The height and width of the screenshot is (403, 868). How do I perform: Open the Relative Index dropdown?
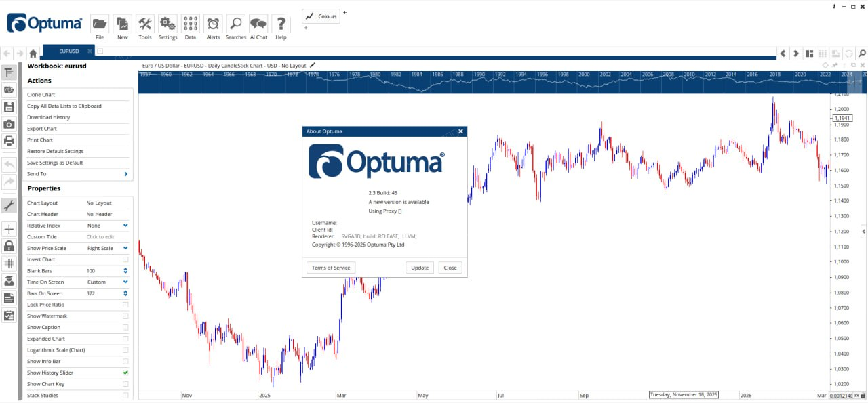click(125, 226)
